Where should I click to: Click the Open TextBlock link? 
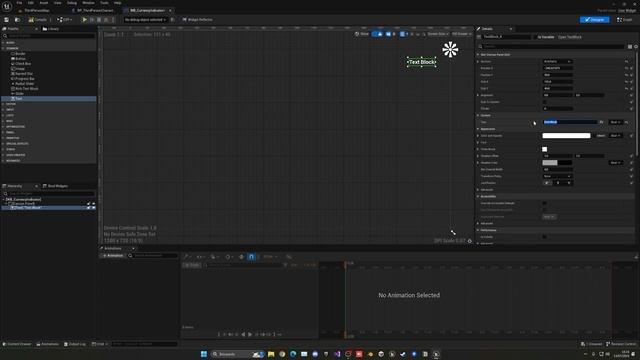pyautogui.click(x=570, y=37)
